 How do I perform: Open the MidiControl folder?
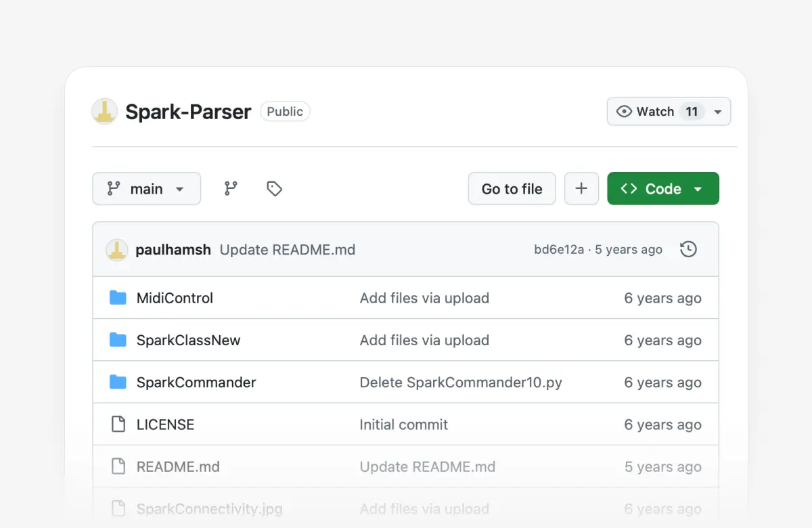pyautogui.click(x=175, y=298)
